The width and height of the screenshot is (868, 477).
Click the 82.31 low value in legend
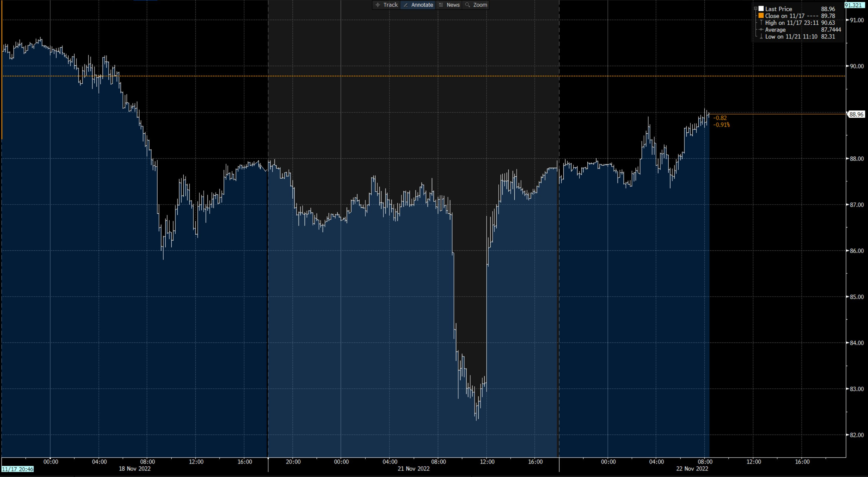828,36
